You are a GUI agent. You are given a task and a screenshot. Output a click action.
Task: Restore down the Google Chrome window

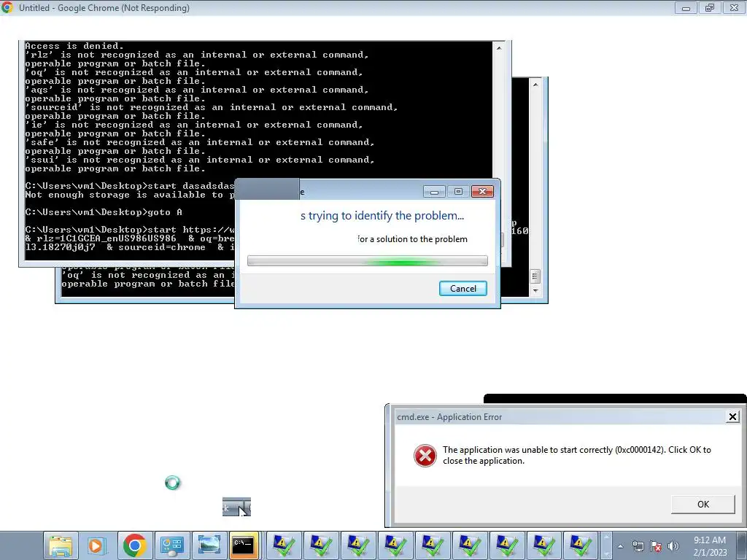tap(710, 8)
